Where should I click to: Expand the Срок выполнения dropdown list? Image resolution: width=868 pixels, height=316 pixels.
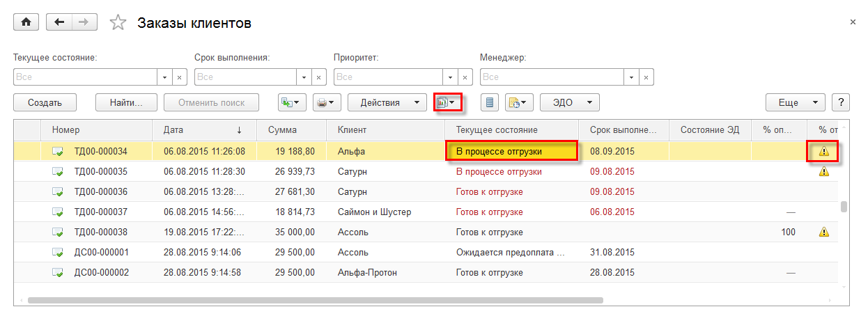click(x=304, y=77)
